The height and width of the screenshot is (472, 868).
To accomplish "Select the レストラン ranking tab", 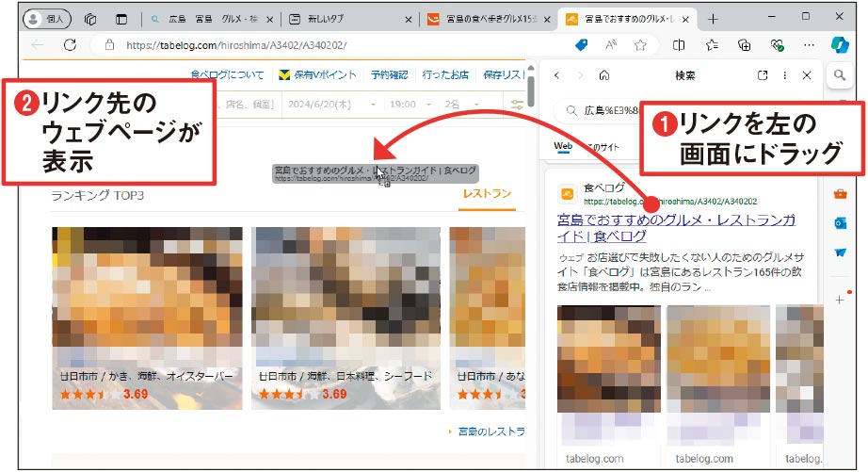I will click(x=487, y=194).
